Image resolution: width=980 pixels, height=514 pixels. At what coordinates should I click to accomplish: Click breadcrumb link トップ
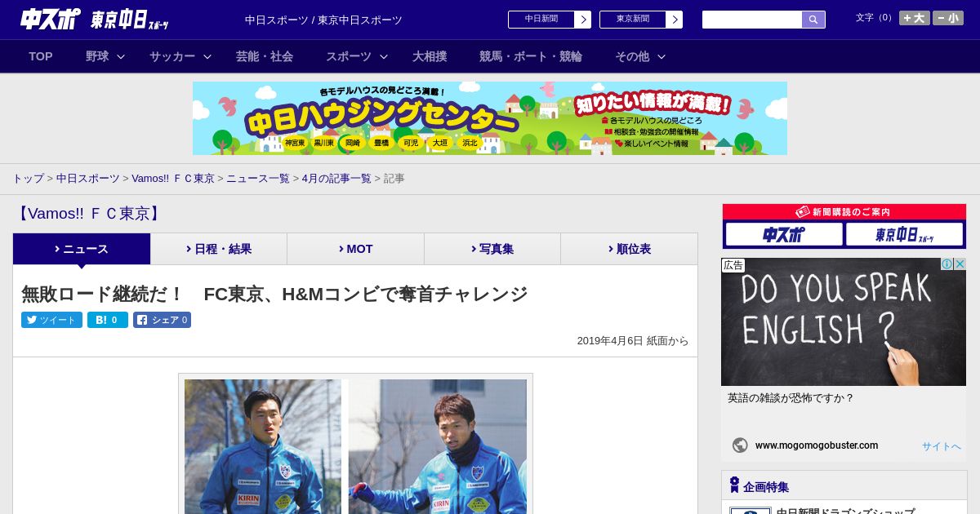(28, 179)
